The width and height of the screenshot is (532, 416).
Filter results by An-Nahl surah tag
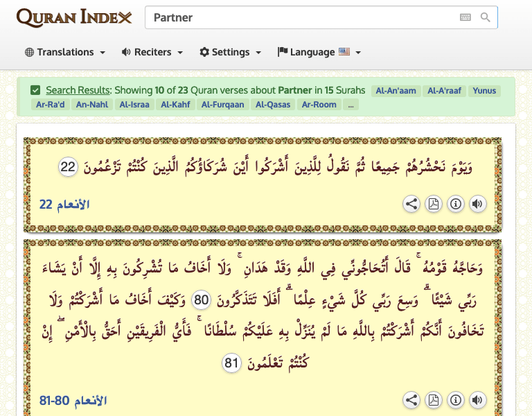tap(92, 105)
